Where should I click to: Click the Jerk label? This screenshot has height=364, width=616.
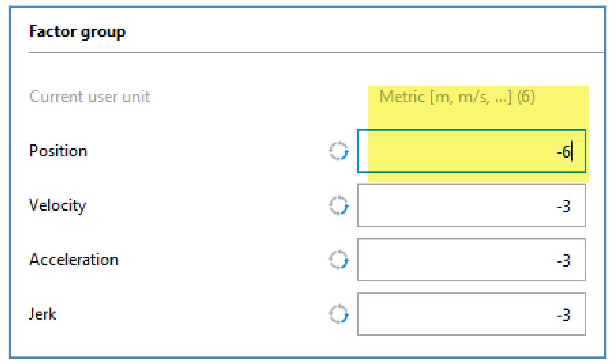pos(42,314)
